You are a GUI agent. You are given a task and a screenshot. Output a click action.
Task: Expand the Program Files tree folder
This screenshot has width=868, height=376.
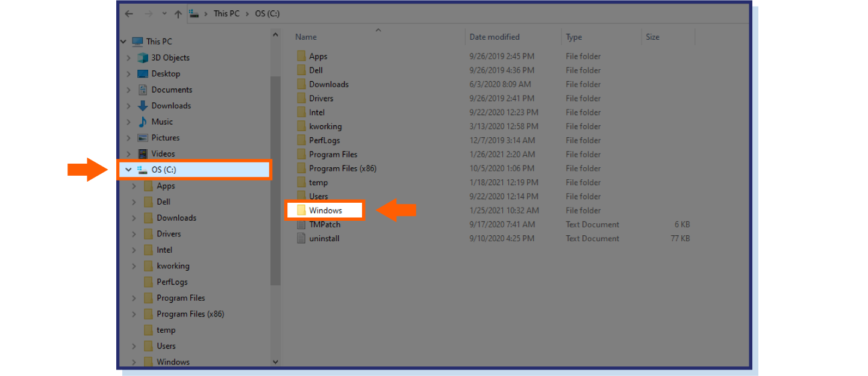coord(134,298)
